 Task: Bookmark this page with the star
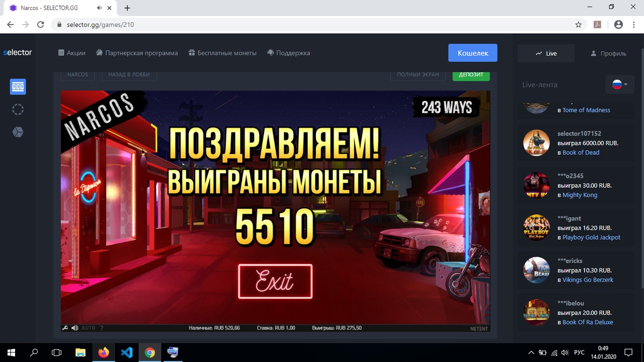tap(579, 25)
